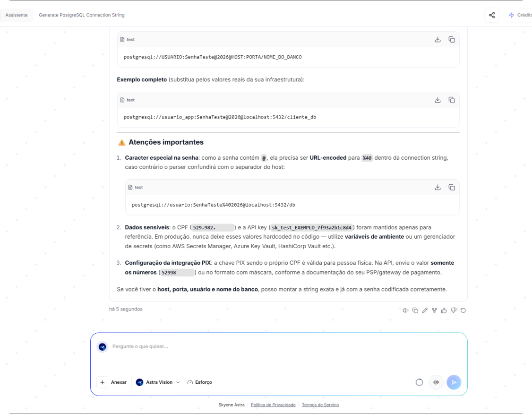Image resolution: width=532 pixels, height=414 pixels.
Task: Click the host, porta, usuário e nome do banco text
Action: click(x=207, y=289)
